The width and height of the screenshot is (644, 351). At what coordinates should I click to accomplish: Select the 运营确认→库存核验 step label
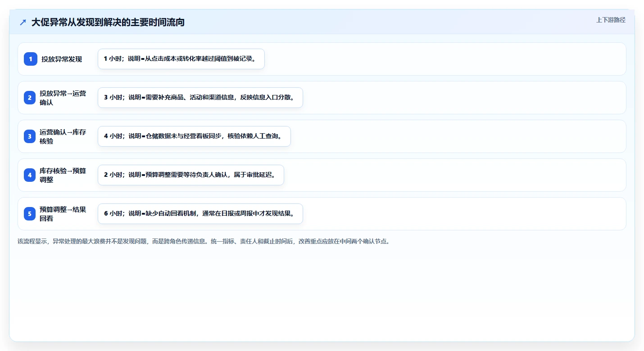63,136
